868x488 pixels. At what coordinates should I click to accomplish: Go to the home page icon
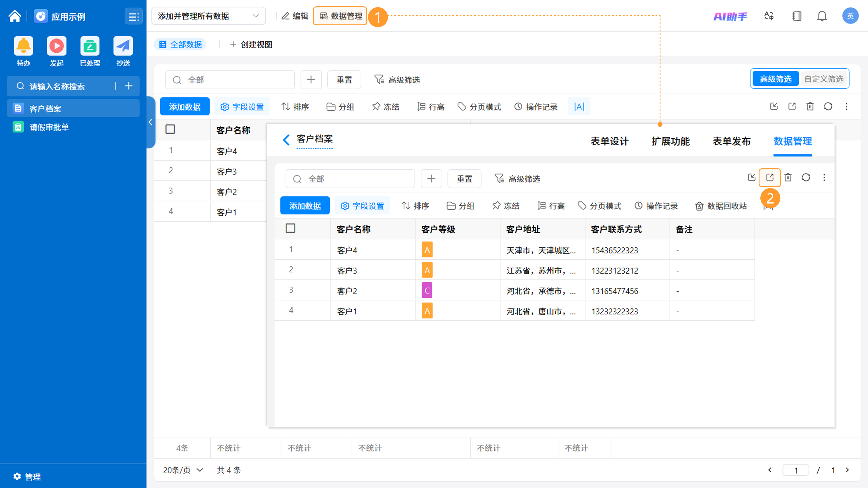[x=14, y=16]
